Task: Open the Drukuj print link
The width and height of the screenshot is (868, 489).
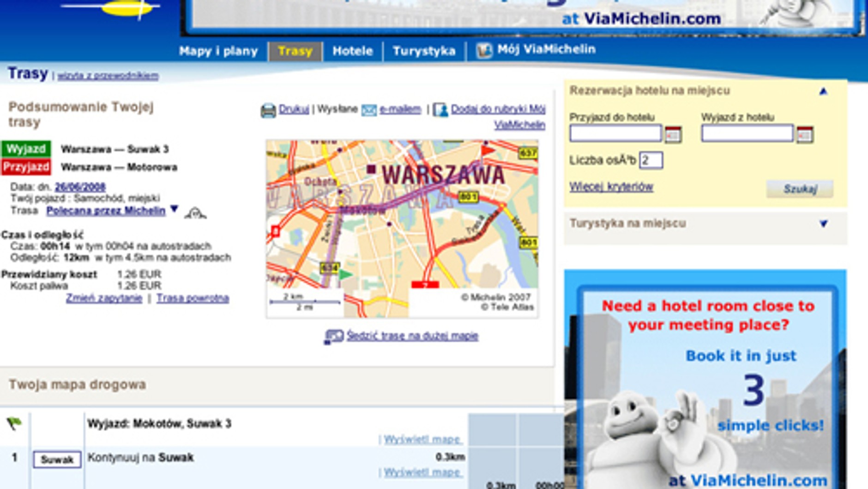Action: [x=294, y=109]
